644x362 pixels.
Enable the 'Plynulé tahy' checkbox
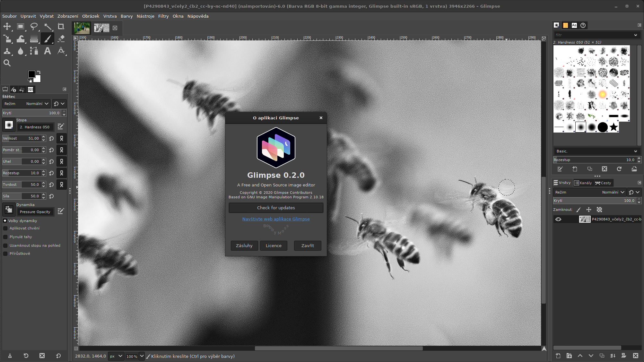pos(5,237)
